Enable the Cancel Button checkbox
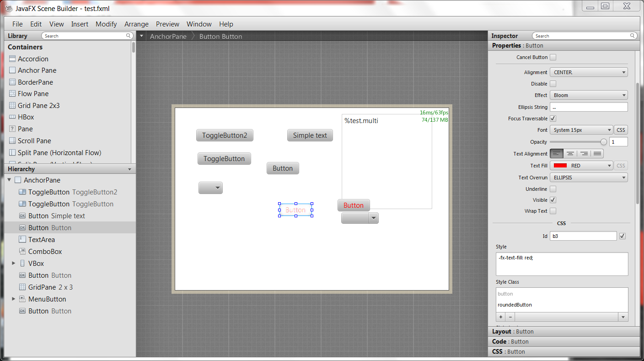This screenshot has width=644, height=361. (x=553, y=57)
